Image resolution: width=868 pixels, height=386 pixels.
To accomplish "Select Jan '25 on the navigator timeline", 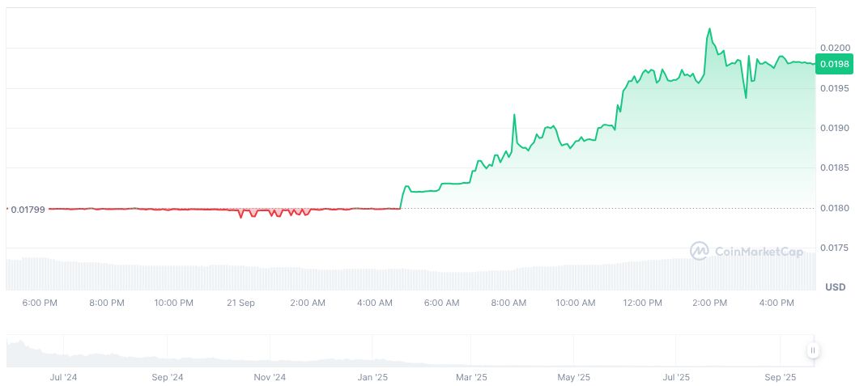I will (374, 377).
